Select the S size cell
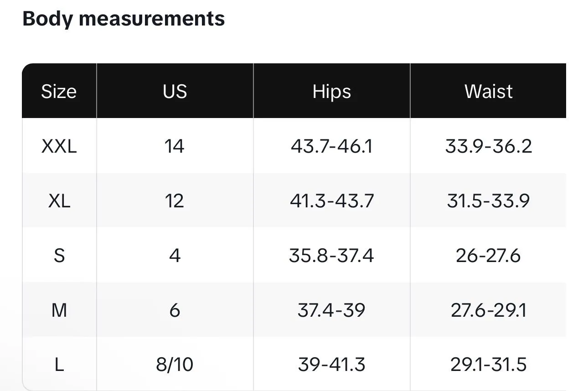Viewport: 588px width, 391px height. [x=59, y=255]
